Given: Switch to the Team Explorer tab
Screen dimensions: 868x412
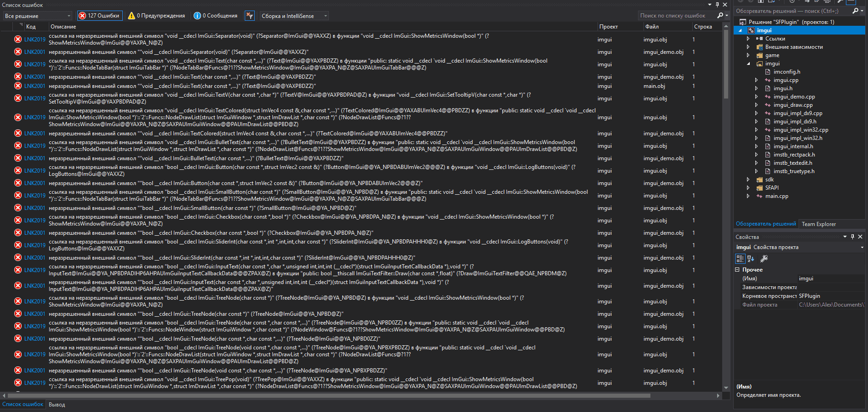Looking at the screenshot, I should [x=819, y=224].
